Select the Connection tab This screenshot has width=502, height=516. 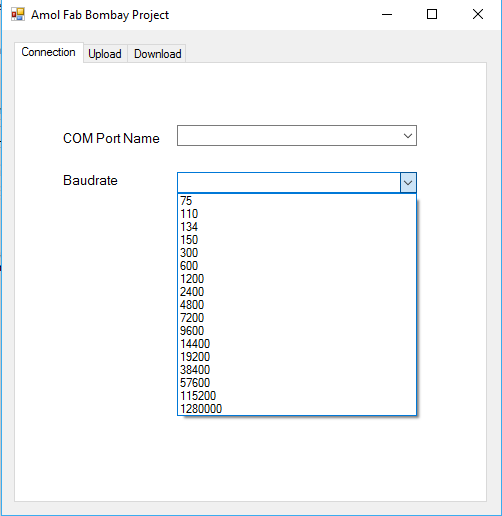pyautogui.click(x=49, y=52)
